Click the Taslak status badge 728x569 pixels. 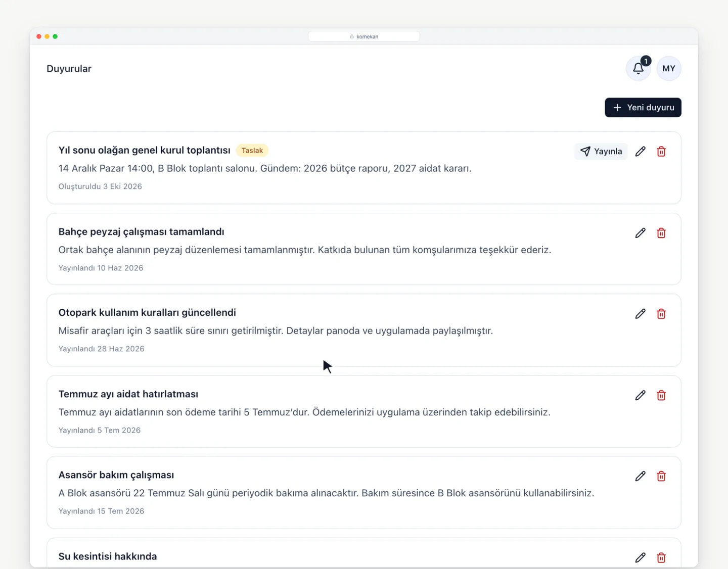click(252, 151)
